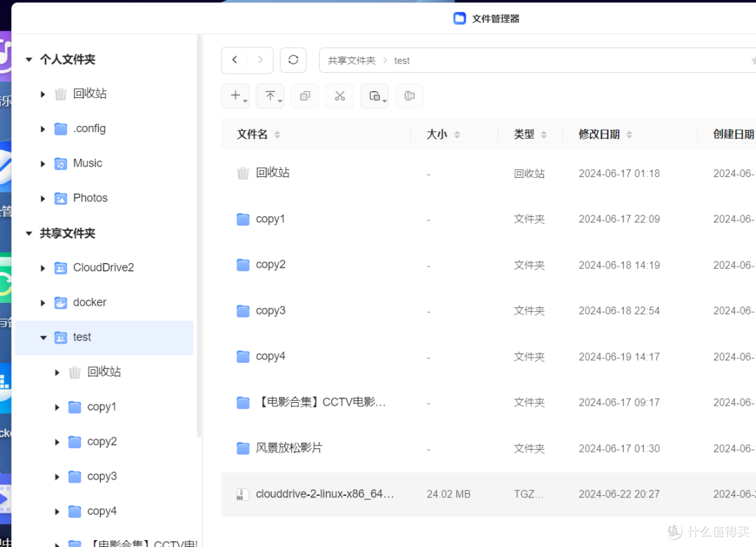Select the 【电影合集】CCTV电影 folder row
The image size is (756, 547).
(x=489, y=402)
